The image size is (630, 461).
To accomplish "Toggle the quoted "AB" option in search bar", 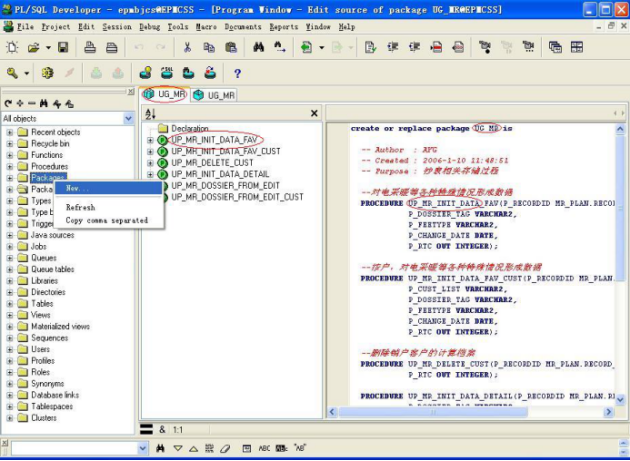I will (x=300, y=448).
